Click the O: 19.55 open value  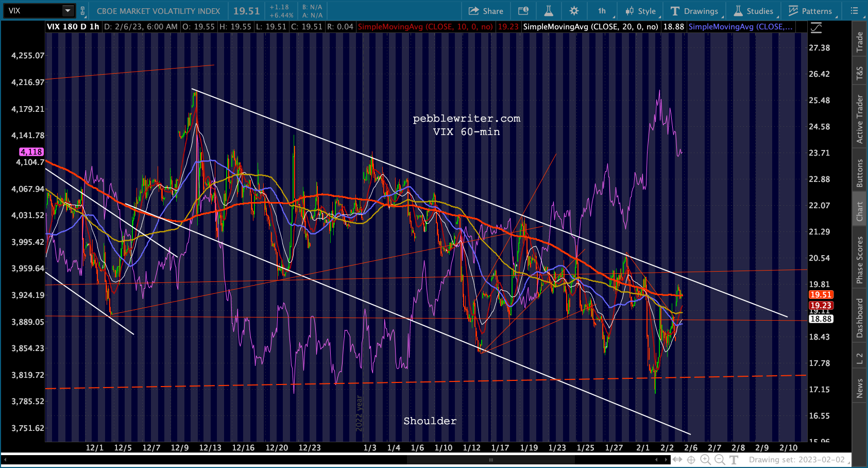pyautogui.click(x=198, y=27)
